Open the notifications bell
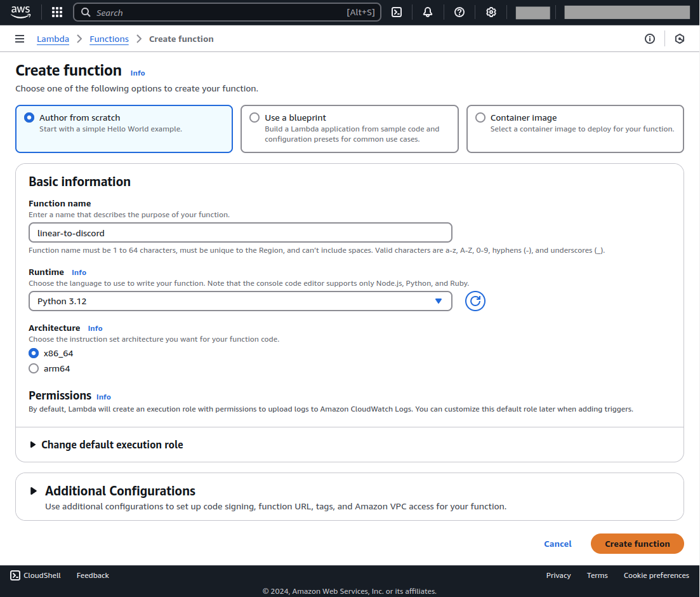Viewport: 700px width, 597px height. coord(428,12)
